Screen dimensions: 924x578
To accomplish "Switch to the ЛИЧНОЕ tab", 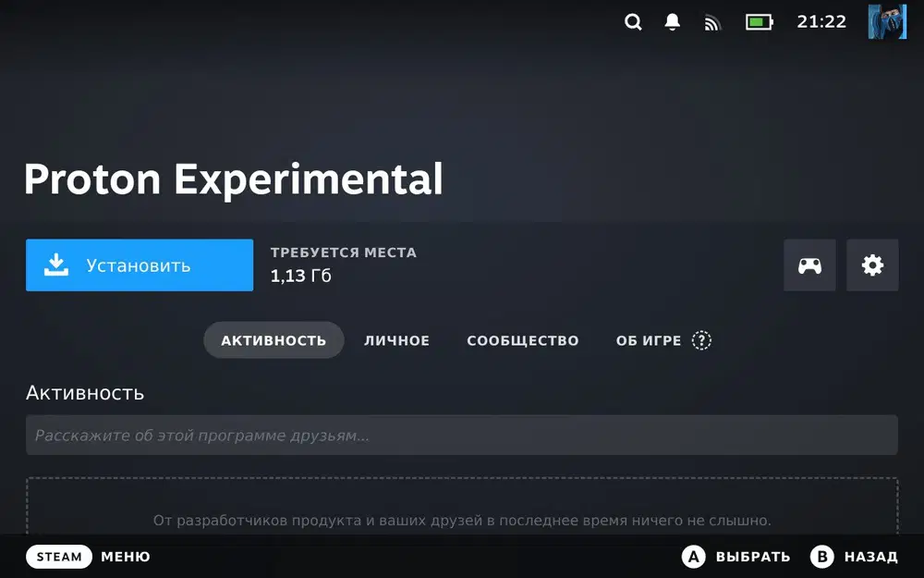I will [396, 340].
